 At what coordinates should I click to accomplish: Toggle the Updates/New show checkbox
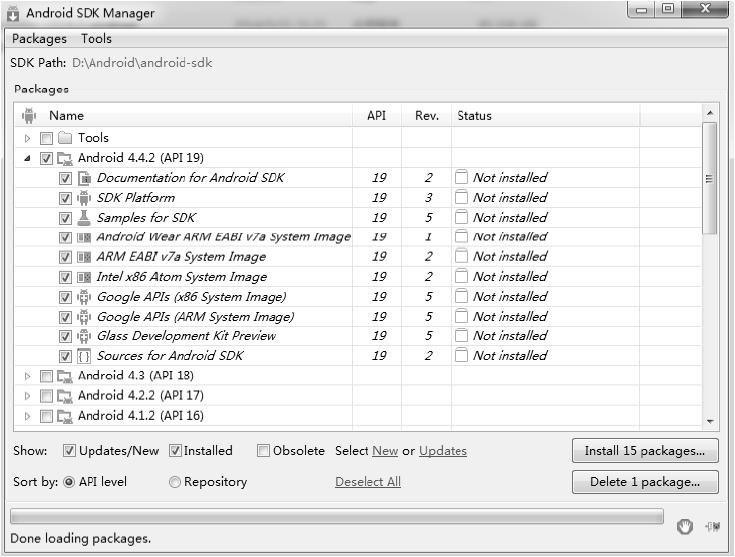tap(69, 451)
